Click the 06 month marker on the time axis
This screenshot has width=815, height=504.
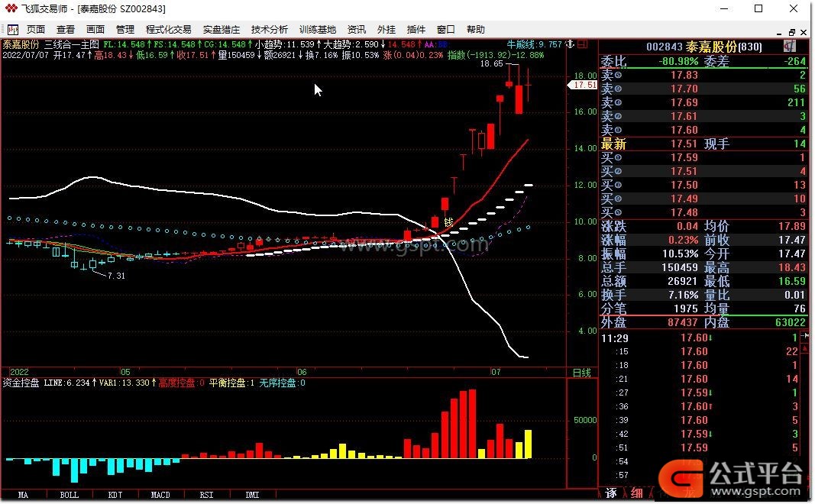tap(302, 372)
